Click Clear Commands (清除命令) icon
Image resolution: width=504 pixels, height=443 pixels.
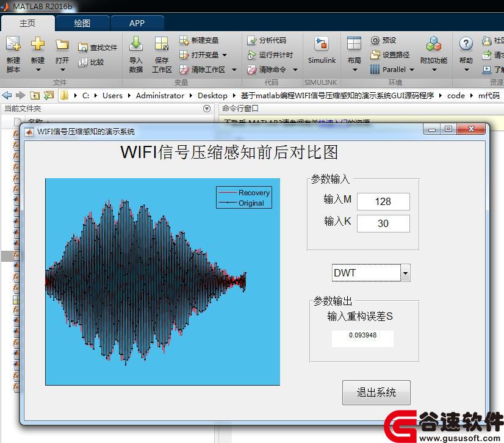click(x=251, y=70)
